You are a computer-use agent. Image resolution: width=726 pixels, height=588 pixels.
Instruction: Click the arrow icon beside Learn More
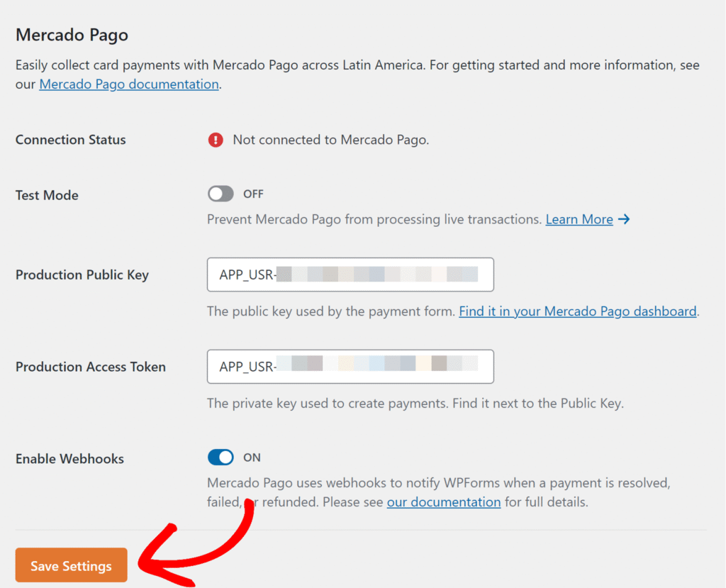(x=624, y=219)
